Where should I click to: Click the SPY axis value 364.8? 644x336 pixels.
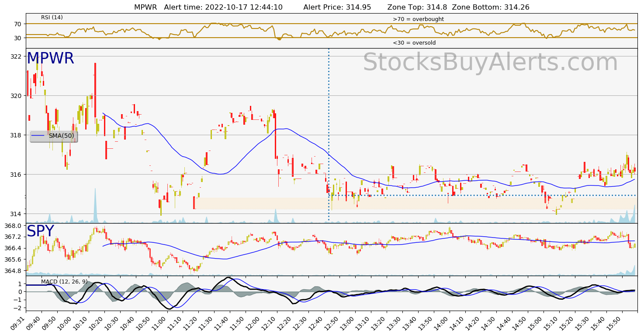pos(13,271)
